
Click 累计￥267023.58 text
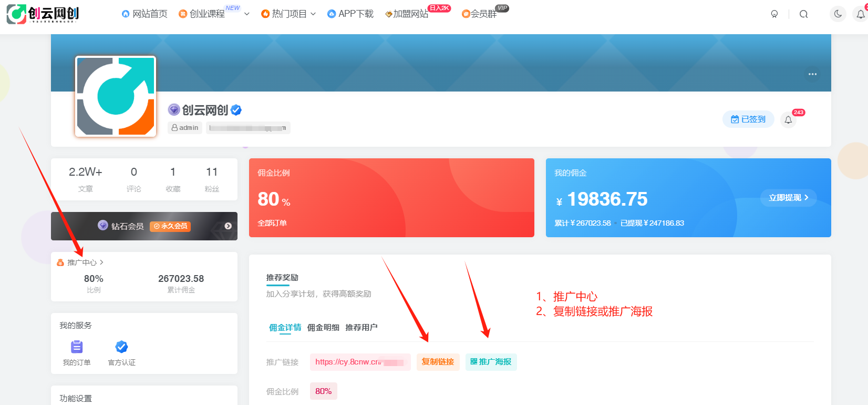tap(583, 223)
